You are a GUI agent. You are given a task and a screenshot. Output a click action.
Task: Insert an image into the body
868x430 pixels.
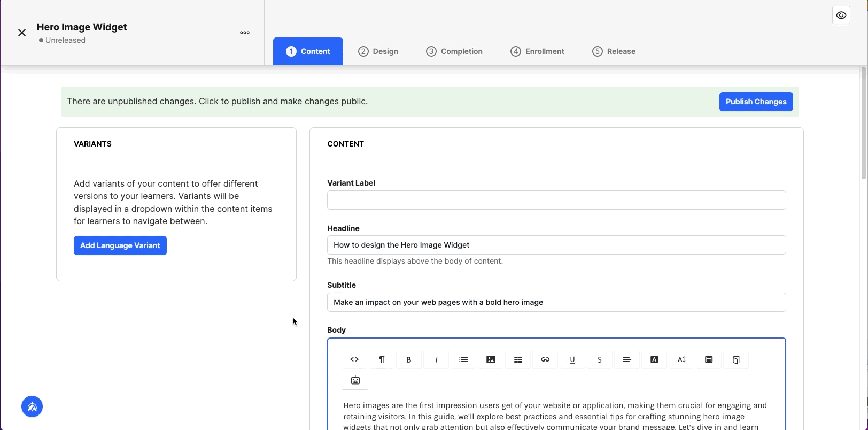[x=491, y=359]
